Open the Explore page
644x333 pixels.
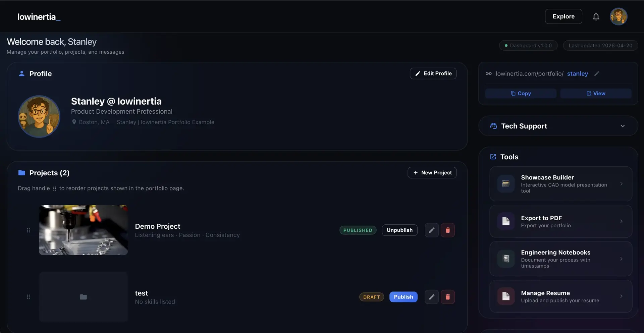(x=563, y=16)
